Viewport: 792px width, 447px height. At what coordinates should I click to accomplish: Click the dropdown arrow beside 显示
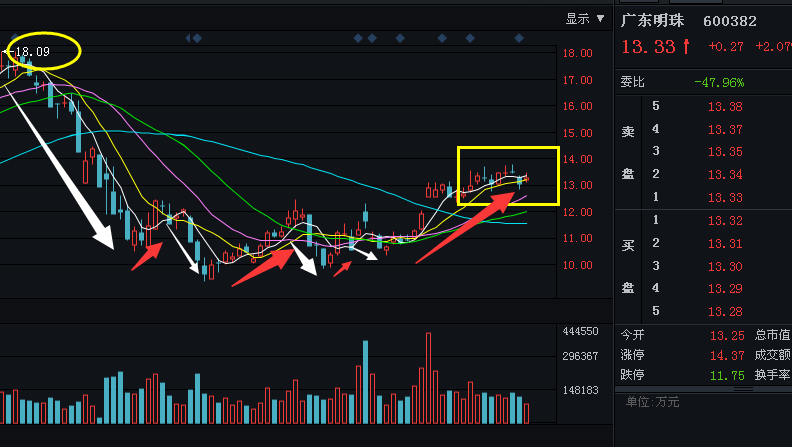point(600,19)
